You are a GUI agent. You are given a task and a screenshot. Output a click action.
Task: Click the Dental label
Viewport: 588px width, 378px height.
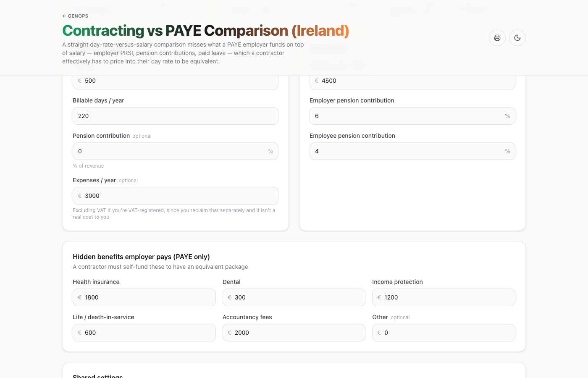pyautogui.click(x=231, y=282)
